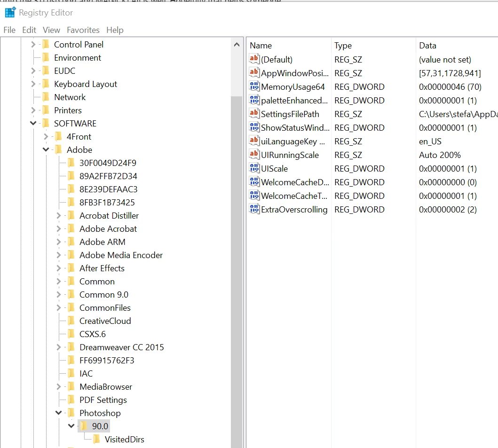Click the CSXS.6 folder icon

[x=71, y=334]
